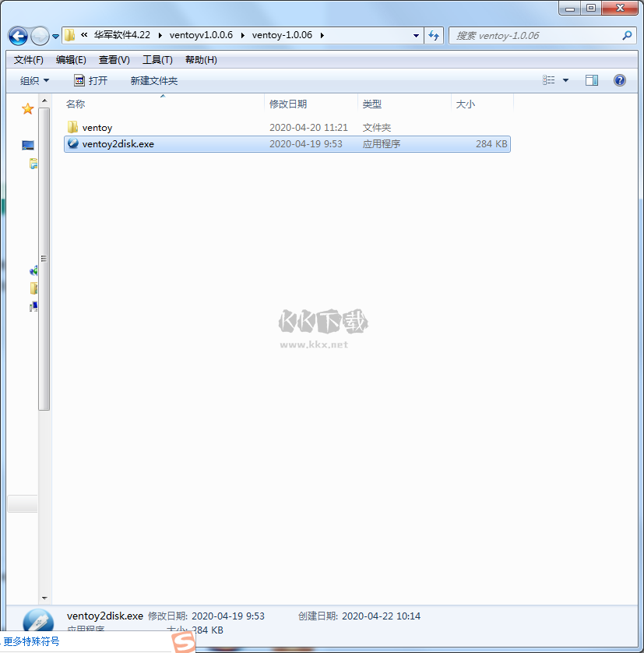Image resolution: width=644 pixels, height=653 pixels.
Task: Toggle the preview pane button on the toolbar
Action: [591, 79]
